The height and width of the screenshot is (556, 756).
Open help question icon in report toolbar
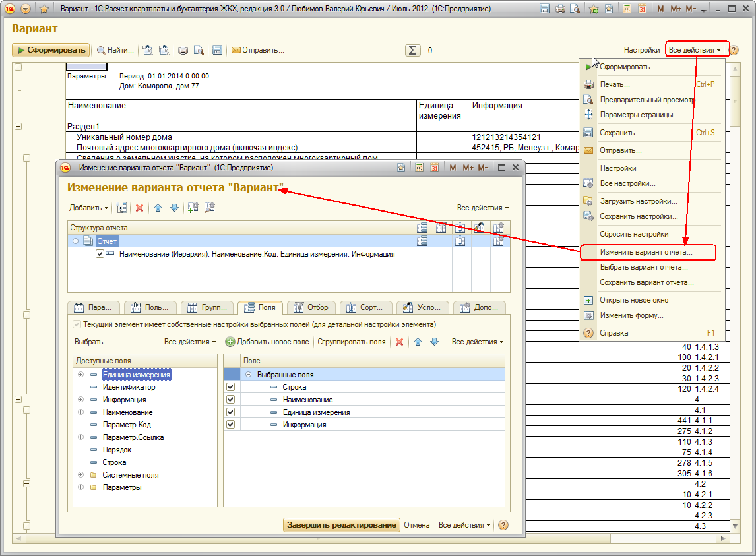coord(734,50)
